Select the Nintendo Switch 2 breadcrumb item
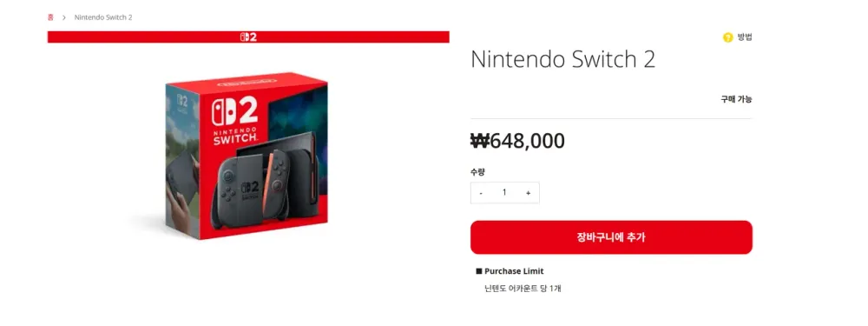 click(x=103, y=17)
